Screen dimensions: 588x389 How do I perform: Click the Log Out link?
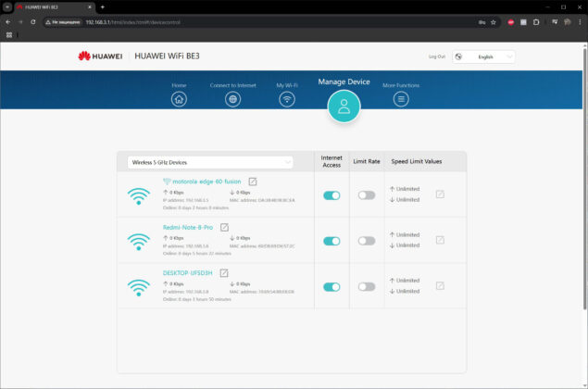pyautogui.click(x=437, y=56)
